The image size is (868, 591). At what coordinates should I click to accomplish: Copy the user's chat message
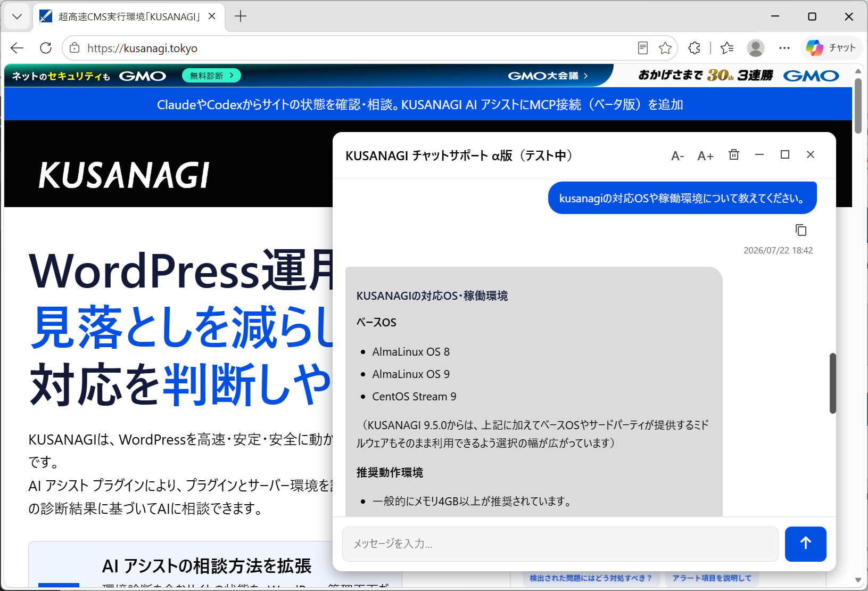801,230
